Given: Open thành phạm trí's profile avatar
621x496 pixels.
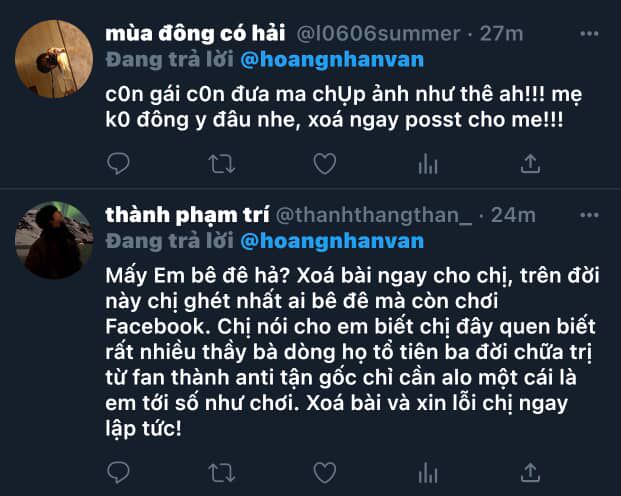Looking at the screenshot, I should pos(55,240).
